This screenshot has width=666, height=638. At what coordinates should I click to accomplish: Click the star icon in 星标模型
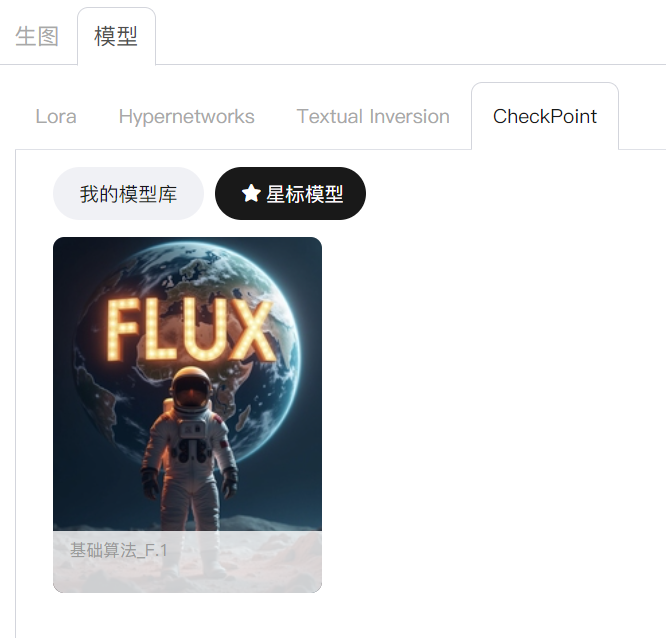(x=251, y=193)
